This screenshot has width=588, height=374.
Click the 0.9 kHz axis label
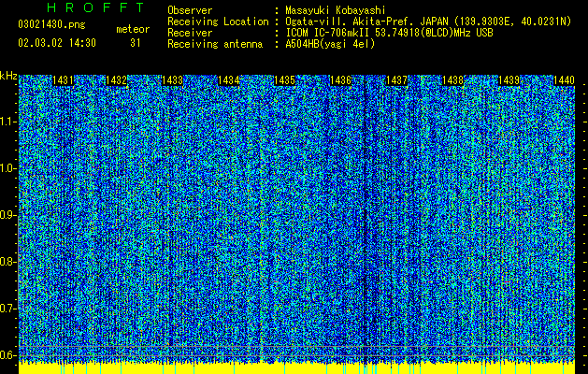click(x=7, y=215)
